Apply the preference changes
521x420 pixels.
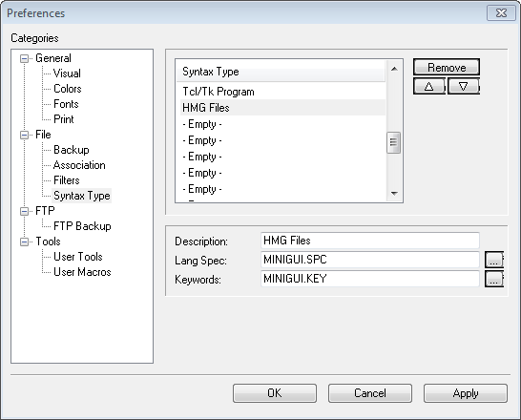(466, 393)
